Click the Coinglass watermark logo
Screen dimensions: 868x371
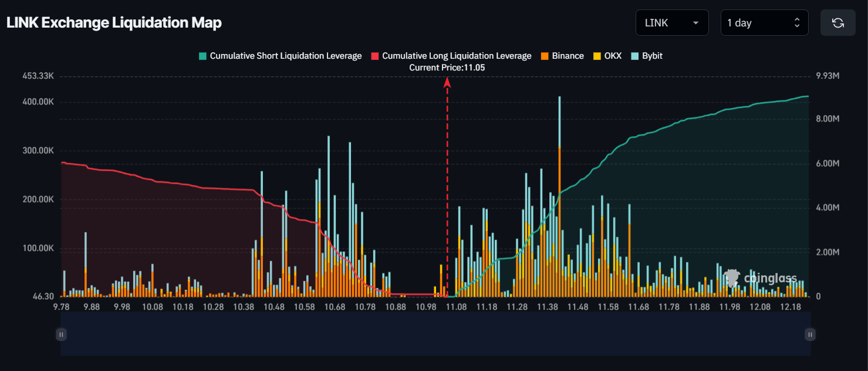(x=761, y=278)
